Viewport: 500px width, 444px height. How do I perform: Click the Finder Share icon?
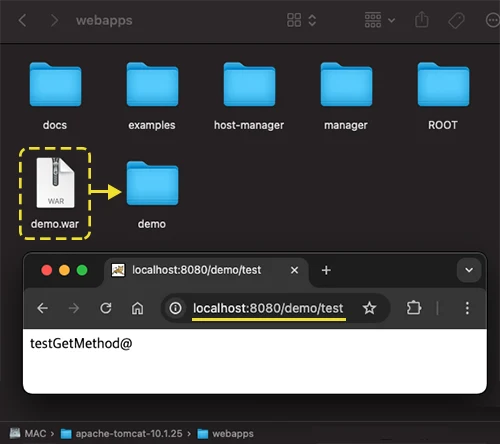tap(422, 20)
